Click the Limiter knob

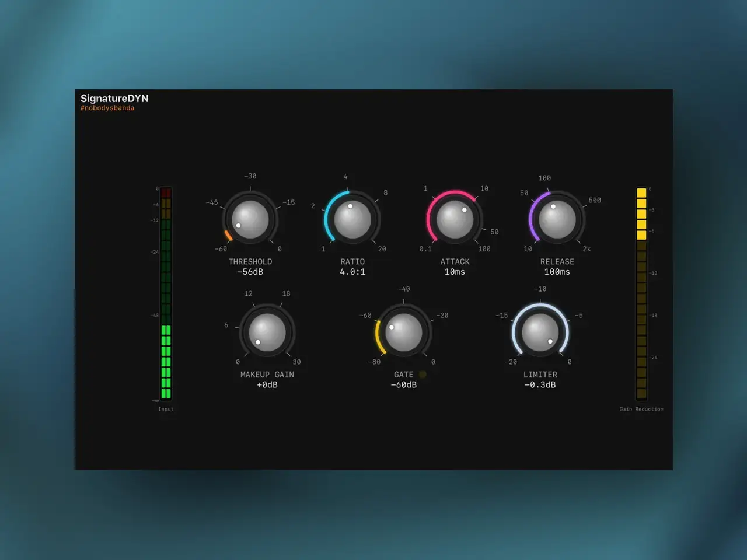coord(540,332)
